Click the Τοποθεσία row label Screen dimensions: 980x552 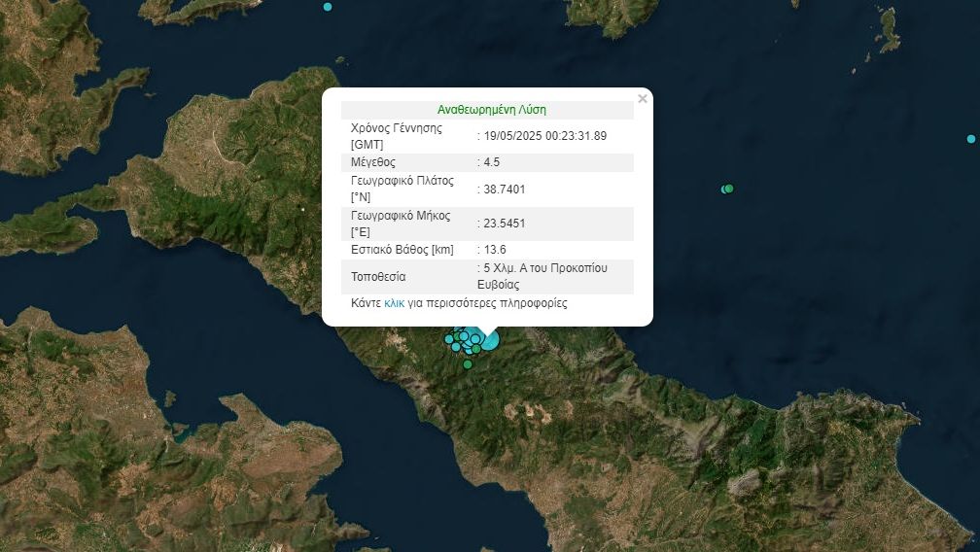pyautogui.click(x=379, y=277)
